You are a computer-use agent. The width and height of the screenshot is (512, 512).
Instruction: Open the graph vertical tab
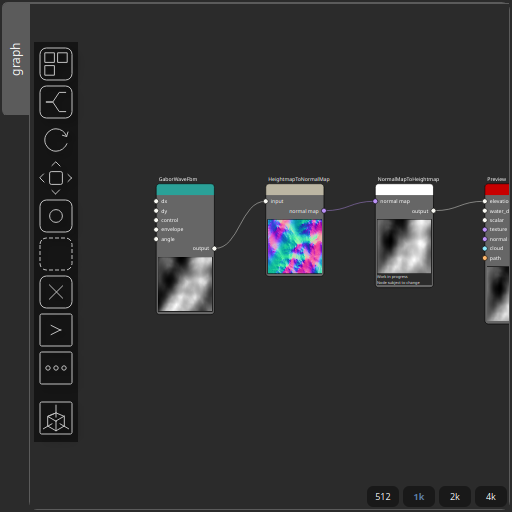pyautogui.click(x=16, y=59)
